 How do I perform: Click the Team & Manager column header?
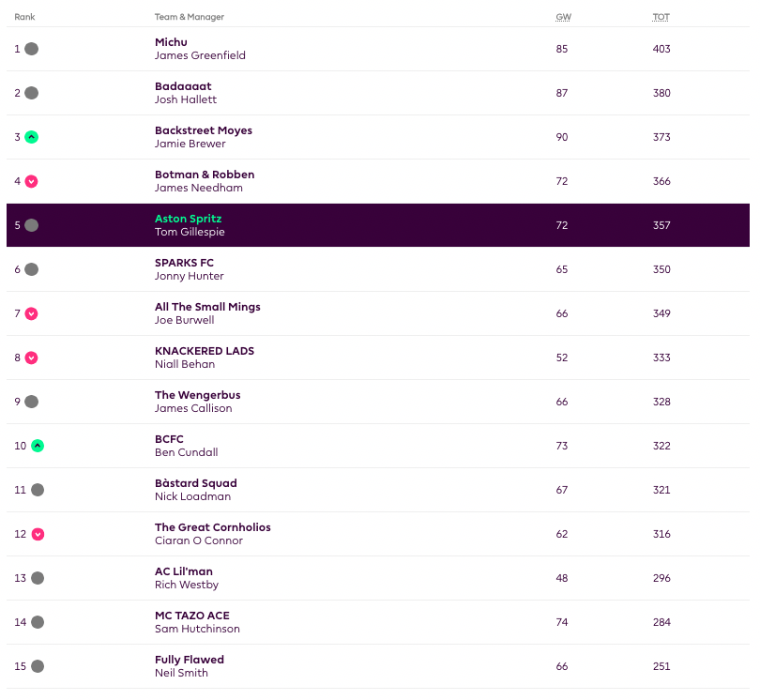(190, 17)
